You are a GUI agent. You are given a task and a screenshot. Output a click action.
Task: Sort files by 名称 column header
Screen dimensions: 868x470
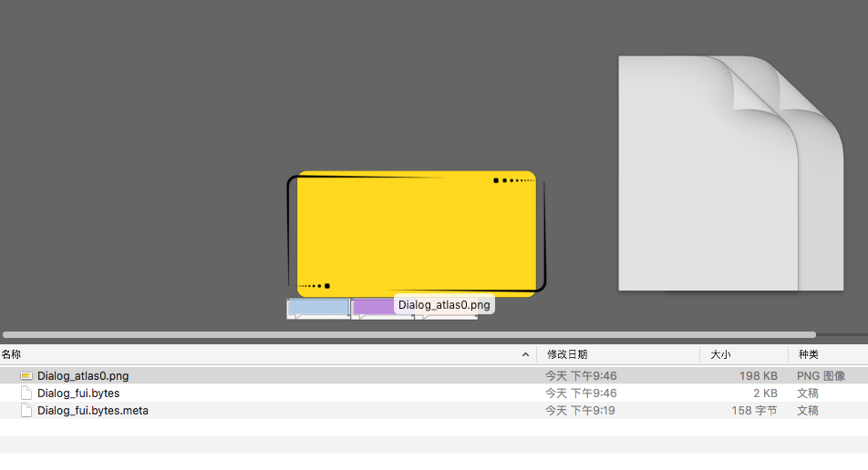click(x=12, y=354)
